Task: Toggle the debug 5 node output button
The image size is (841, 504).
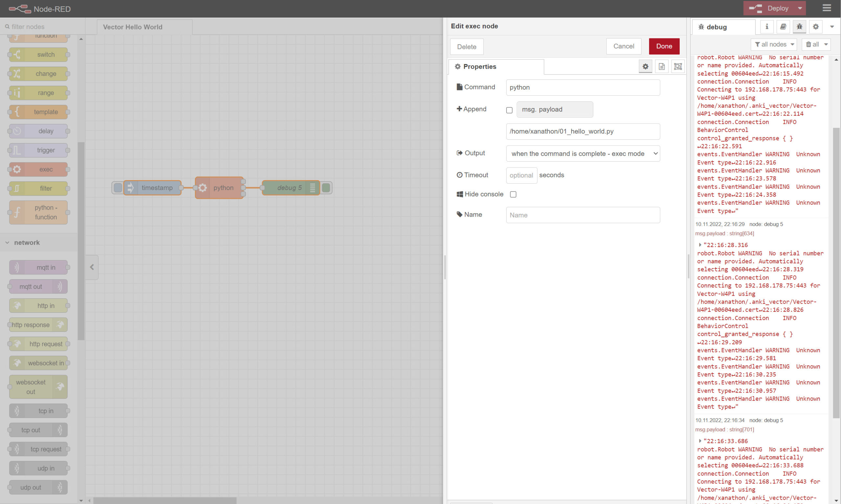Action: click(x=326, y=188)
